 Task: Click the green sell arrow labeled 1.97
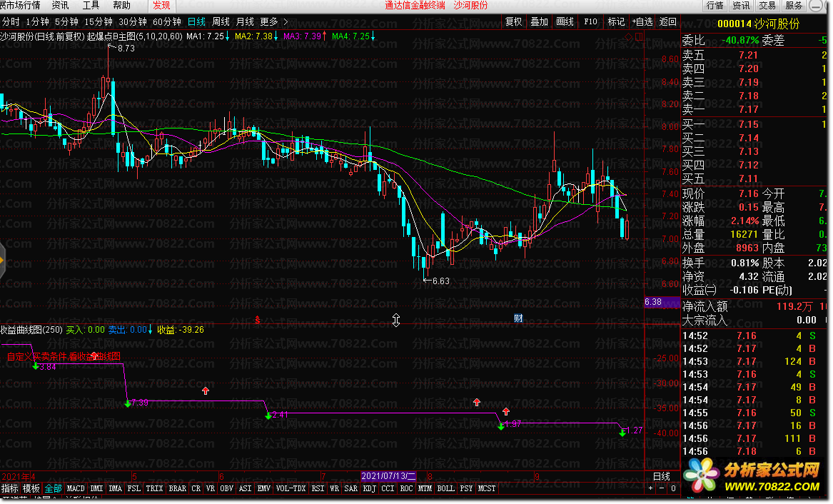(501, 425)
